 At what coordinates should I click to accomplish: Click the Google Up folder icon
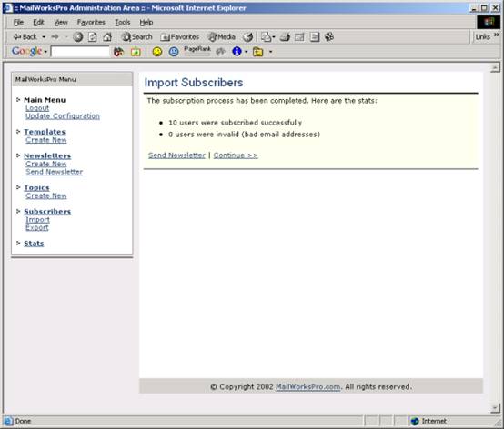tap(257, 52)
